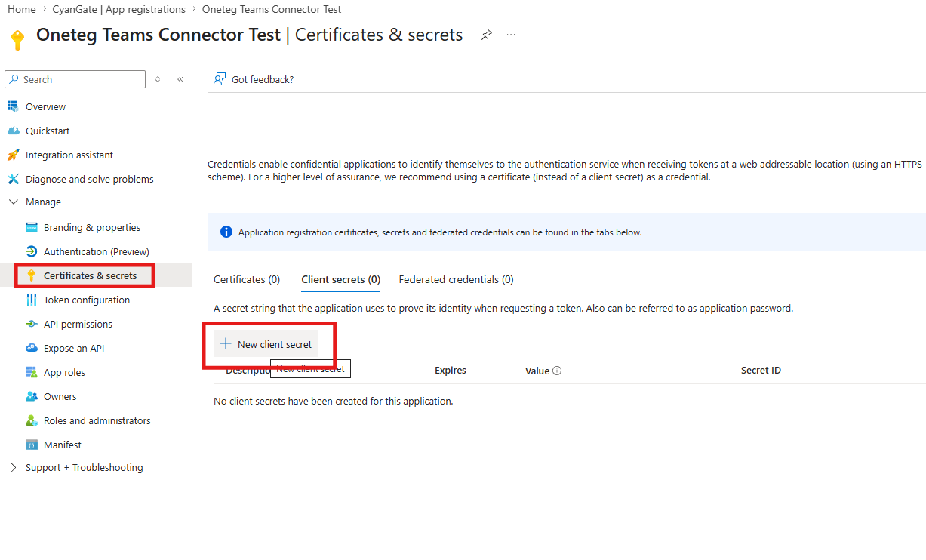Collapse the Manage section

[13, 202]
